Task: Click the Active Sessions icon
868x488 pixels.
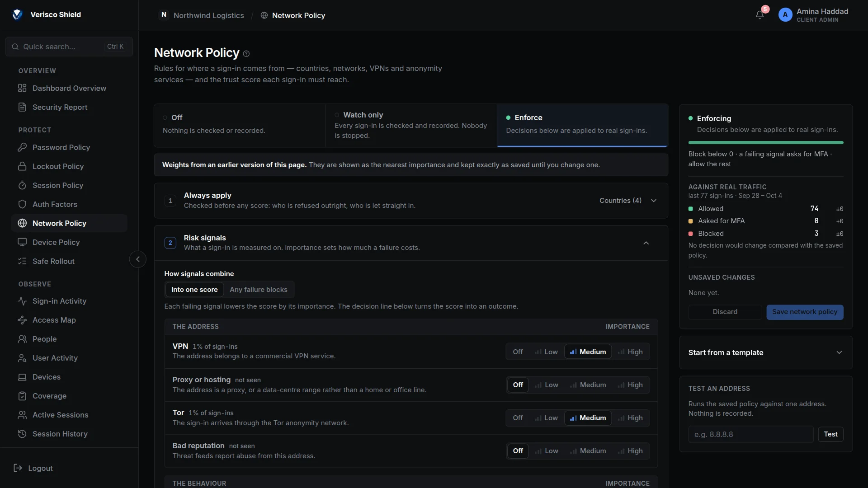Action: click(22, 415)
